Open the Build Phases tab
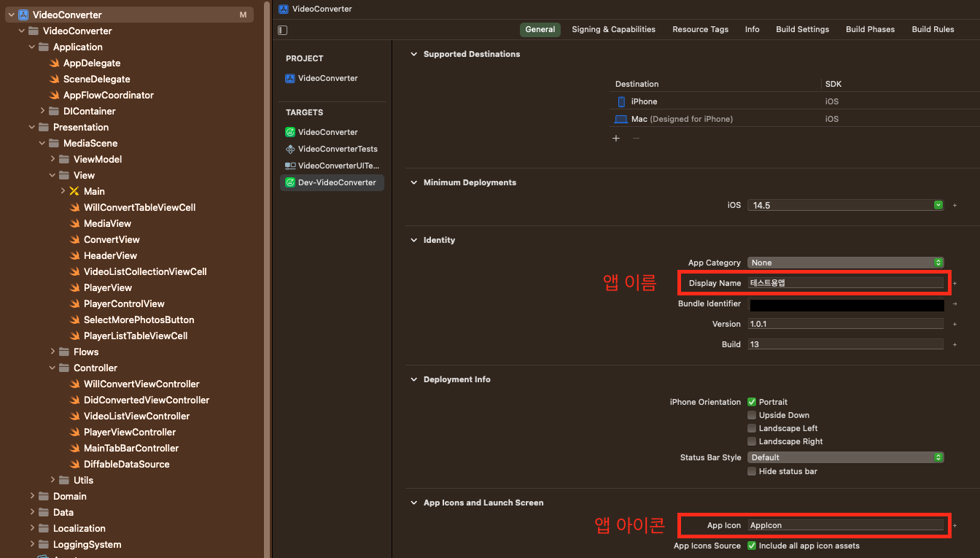 [x=870, y=30]
